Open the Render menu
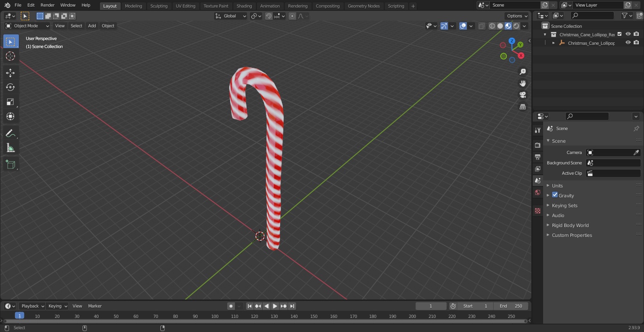644x332 pixels. [47, 5]
